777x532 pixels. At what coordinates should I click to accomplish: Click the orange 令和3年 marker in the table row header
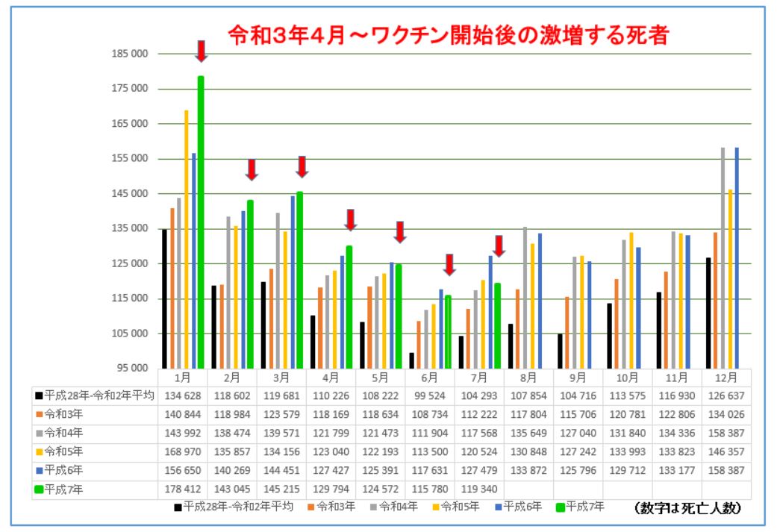40,415
